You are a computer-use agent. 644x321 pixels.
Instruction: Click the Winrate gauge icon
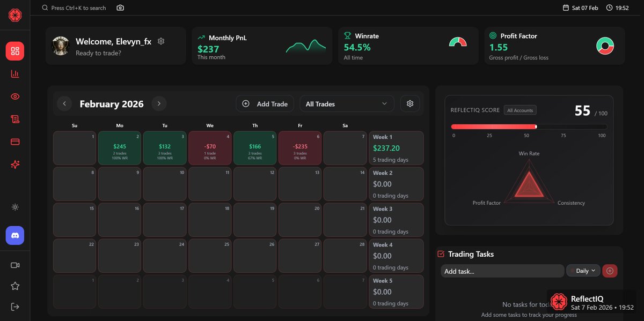click(458, 42)
